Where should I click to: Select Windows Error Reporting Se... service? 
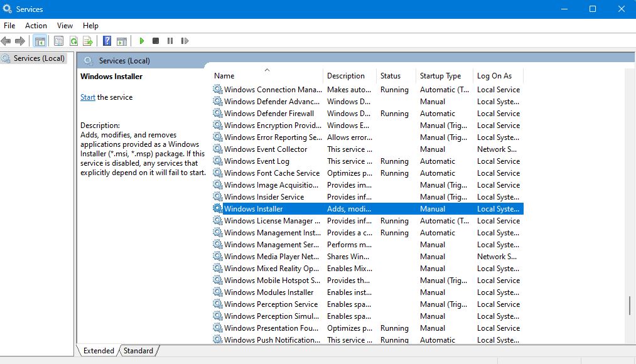click(x=273, y=137)
